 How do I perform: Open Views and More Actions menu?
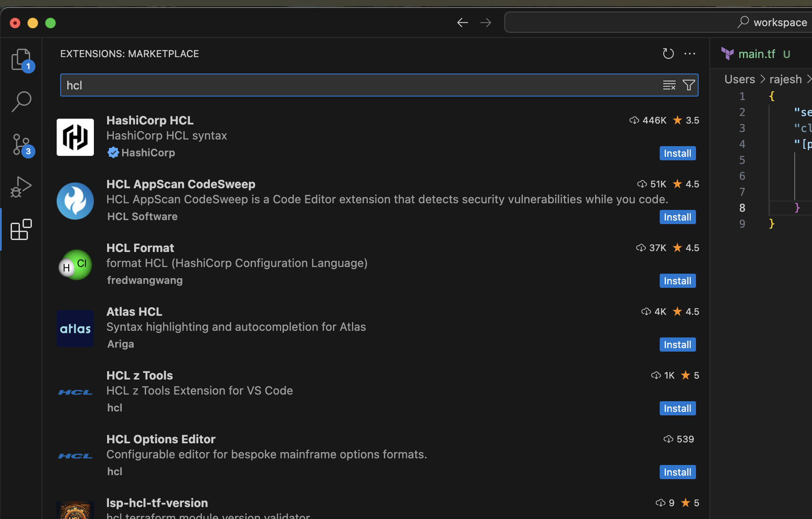click(689, 54)
